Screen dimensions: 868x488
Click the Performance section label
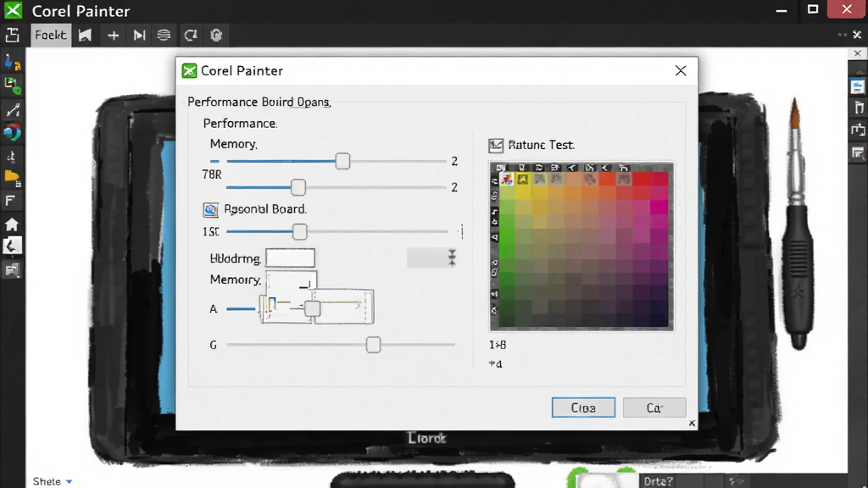click(240, 124)
